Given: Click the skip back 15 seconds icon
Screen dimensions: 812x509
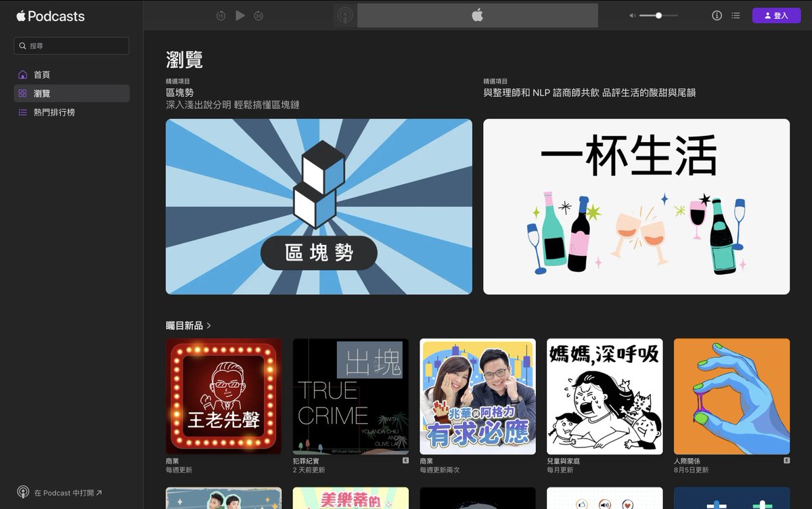Looking at the screenshot, I should tap(221, 15).
